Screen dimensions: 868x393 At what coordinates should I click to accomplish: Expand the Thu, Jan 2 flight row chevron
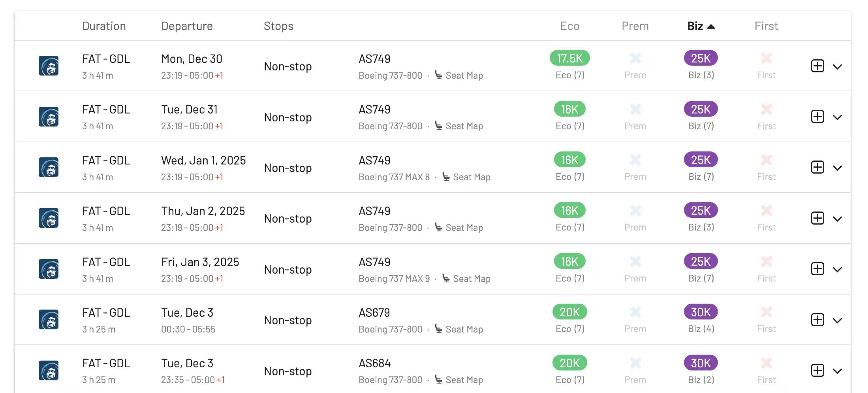coord(837,219)
